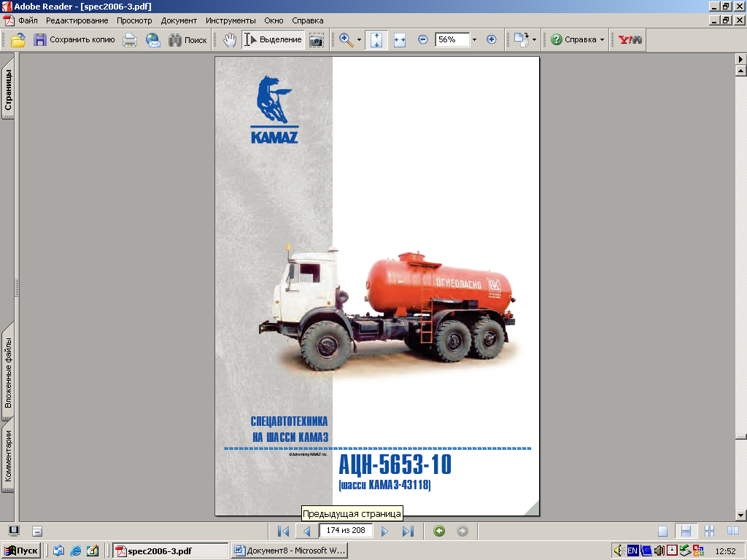Click the 56% zoom value field
Viewport: 747px width, 560px height.
tap(452, 39)
